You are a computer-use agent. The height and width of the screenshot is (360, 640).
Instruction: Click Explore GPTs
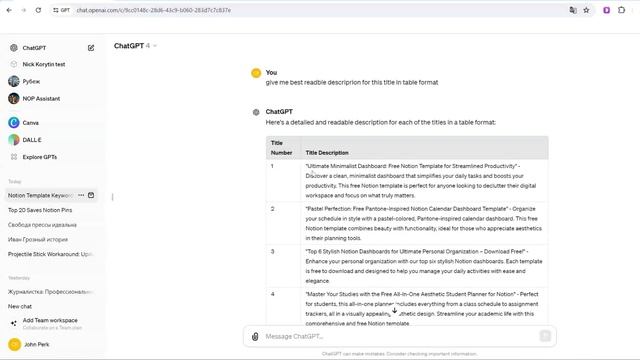coord(40,157)
